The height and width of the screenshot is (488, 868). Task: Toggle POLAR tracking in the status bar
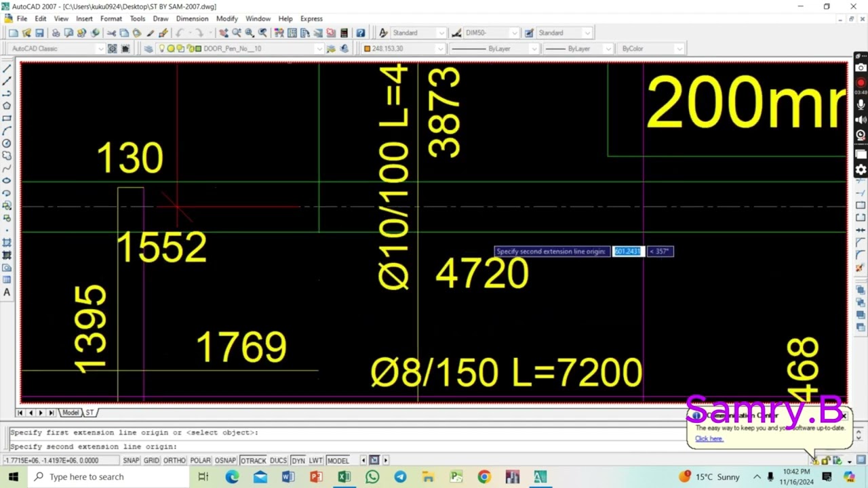click(x=200, y=460)
